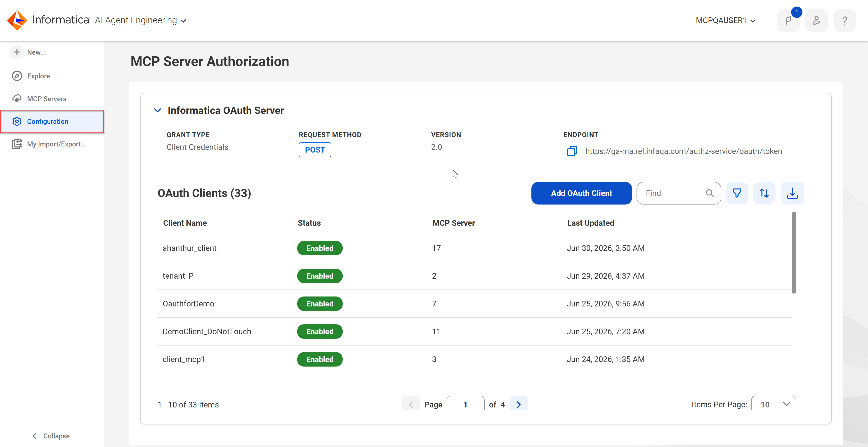The image size is (868, 447).
Task: Sort by Client Name column header
Action: click(x=185, y=223)
